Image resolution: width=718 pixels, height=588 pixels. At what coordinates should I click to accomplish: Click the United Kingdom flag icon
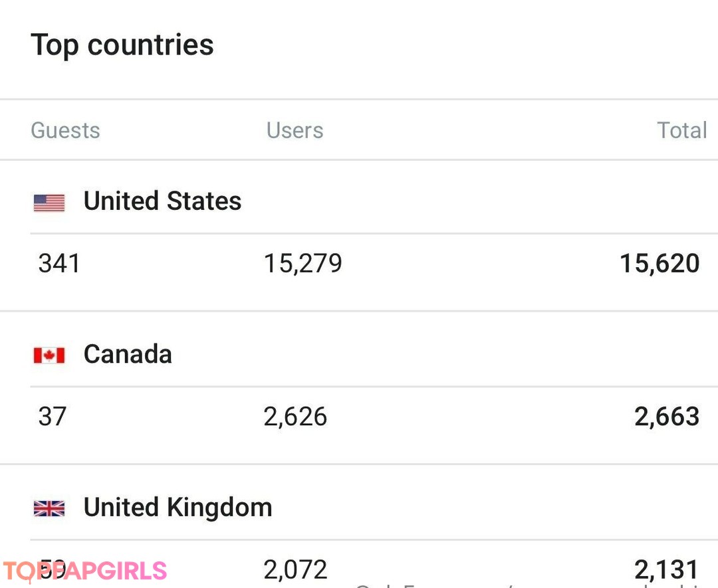tap(49, 509)
